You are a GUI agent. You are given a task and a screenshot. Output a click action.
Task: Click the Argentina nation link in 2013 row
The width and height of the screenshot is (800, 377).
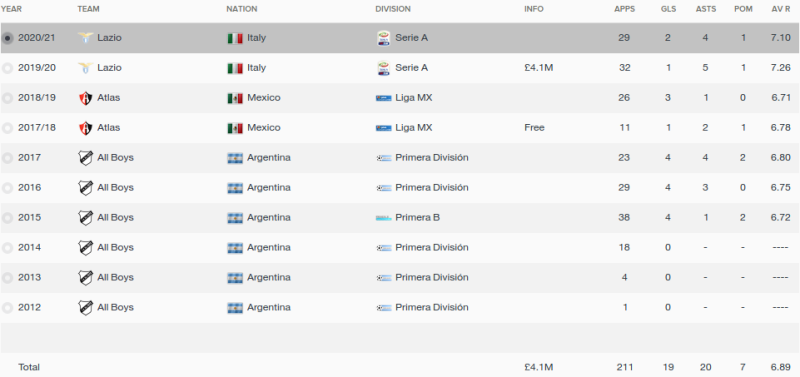click(269, 278)
